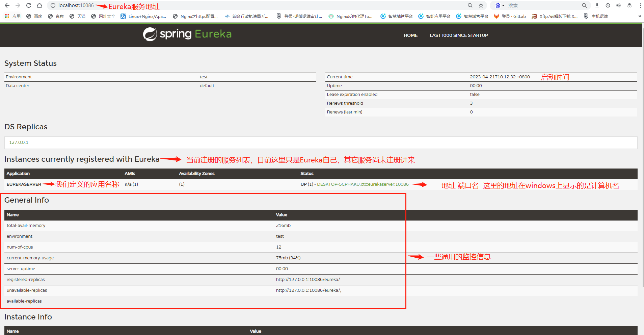Open DESKTOP-5CPHAKU.ctc:eurekaserver:10086 instance link

(x=363, y=184)
